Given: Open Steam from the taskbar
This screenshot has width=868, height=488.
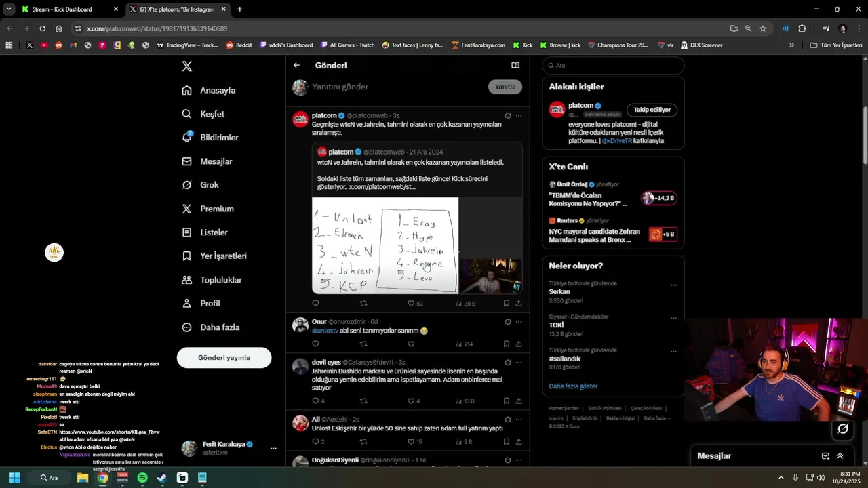Looking at the screenshot, I should point(162,478).
